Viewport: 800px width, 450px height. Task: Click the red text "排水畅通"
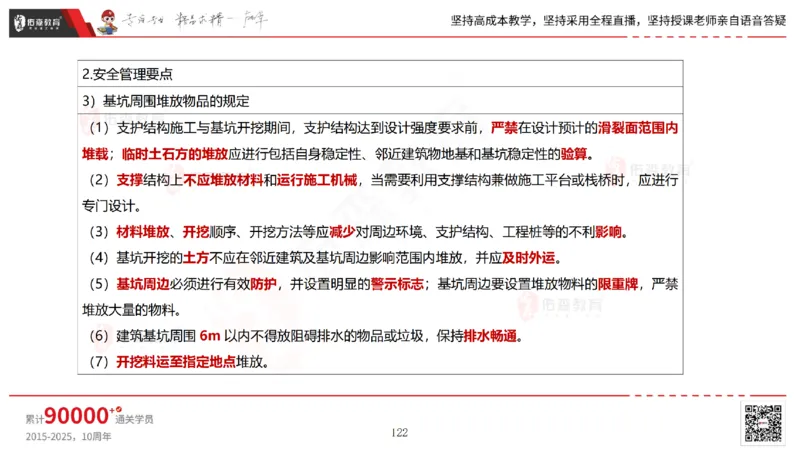pos(490,336)
